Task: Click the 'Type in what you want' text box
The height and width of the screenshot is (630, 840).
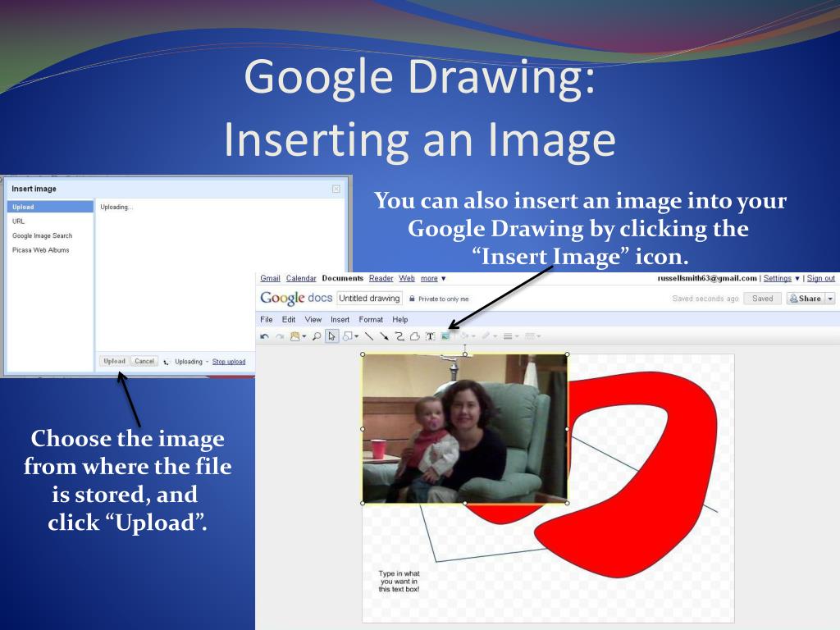Action: coord(399,582)
